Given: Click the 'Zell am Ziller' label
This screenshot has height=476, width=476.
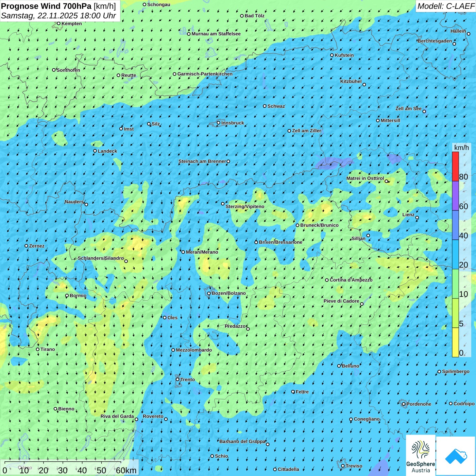Looking at the screenshot, I should [x=307, y=131].
